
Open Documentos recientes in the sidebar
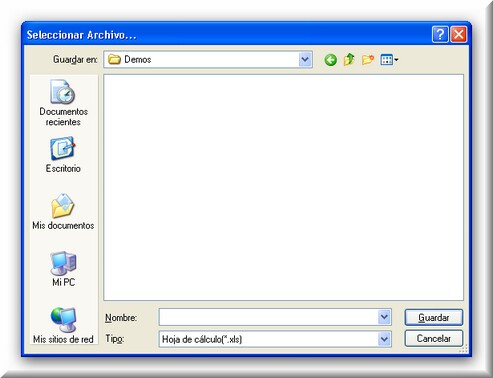[63, 103]
